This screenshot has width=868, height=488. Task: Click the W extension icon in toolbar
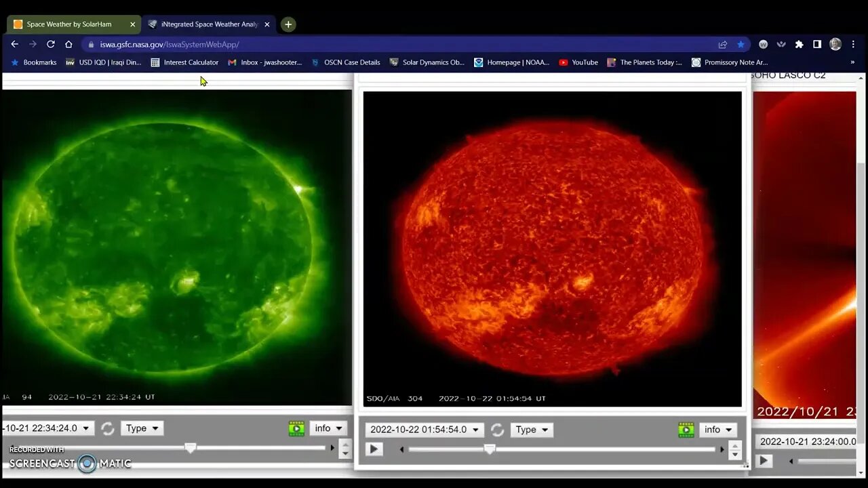point(763,44)
